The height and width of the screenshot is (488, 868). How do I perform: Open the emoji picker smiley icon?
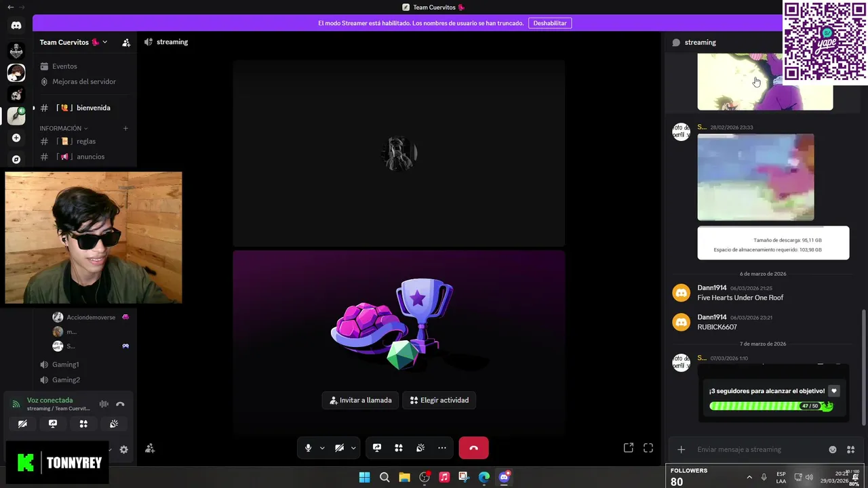point(833,449)
